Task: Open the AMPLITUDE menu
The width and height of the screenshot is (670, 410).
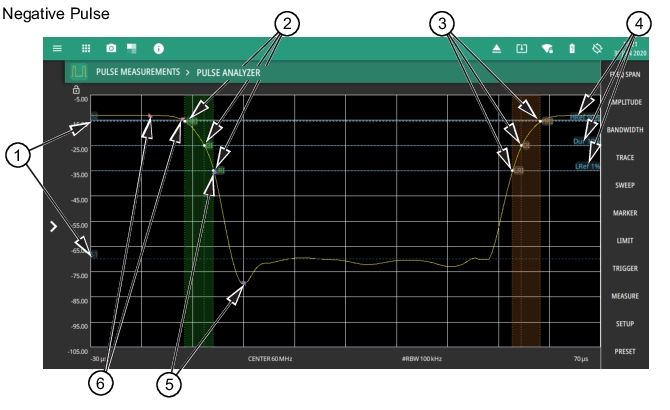Action: coord(625,102)
